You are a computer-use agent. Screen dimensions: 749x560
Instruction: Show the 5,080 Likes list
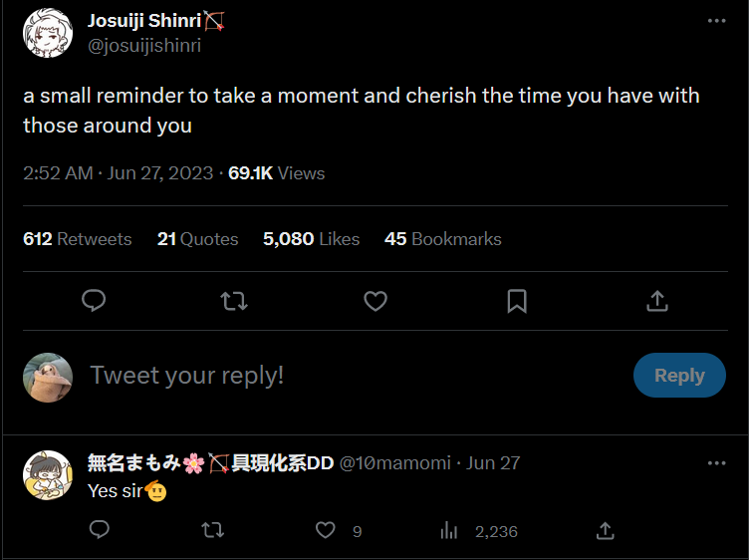coord(311,239)
